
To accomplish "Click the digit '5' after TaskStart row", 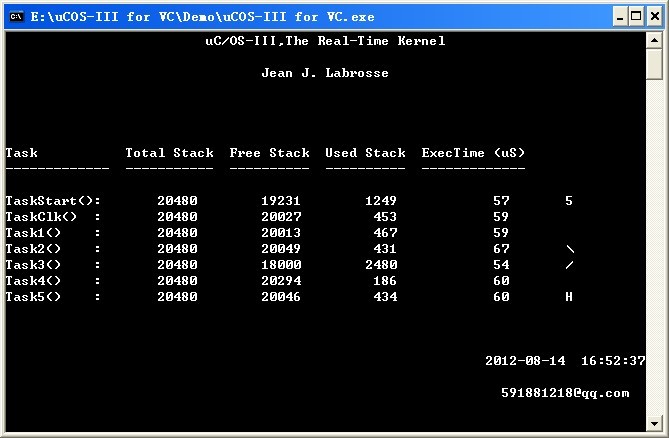I will (x=569, y=200).
